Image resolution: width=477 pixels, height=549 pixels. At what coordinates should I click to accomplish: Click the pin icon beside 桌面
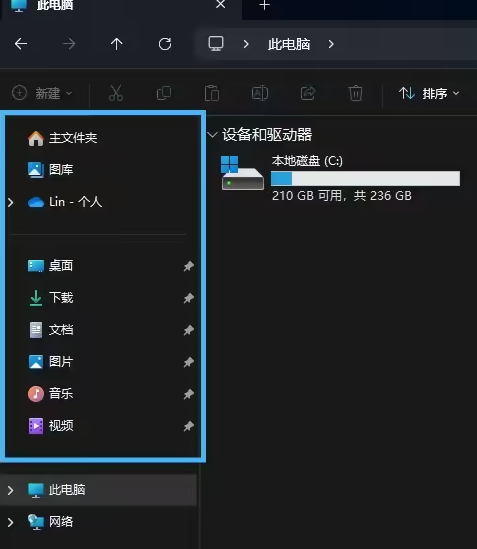click(x=188, y=266)
